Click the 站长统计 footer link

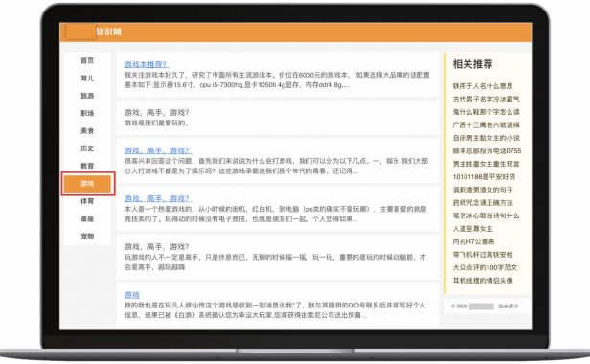(x=509, y=307)
